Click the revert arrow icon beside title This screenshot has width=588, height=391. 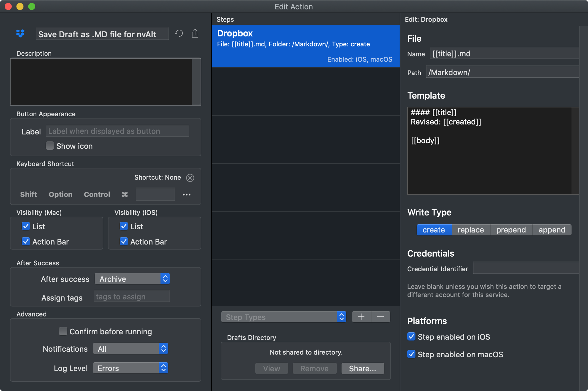point(179,33)
